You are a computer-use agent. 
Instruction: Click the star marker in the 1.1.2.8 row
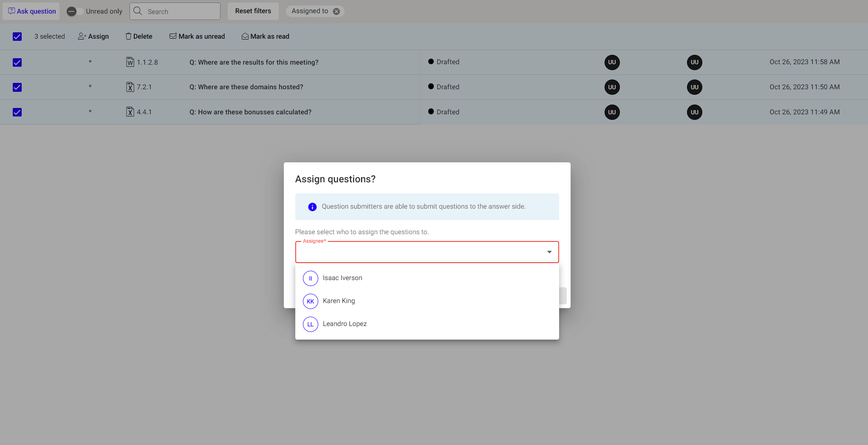click(90, 62)
